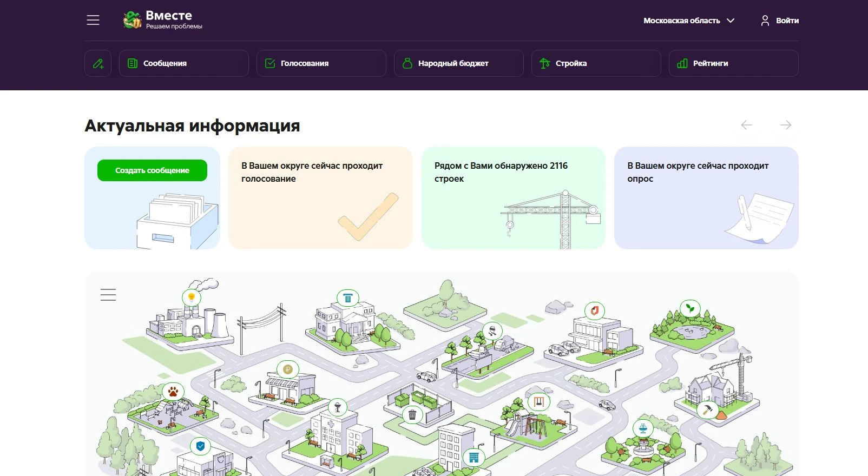Click the blue shield check icon
The height and width of the screenshot is (476, 868).
[201, 446]
